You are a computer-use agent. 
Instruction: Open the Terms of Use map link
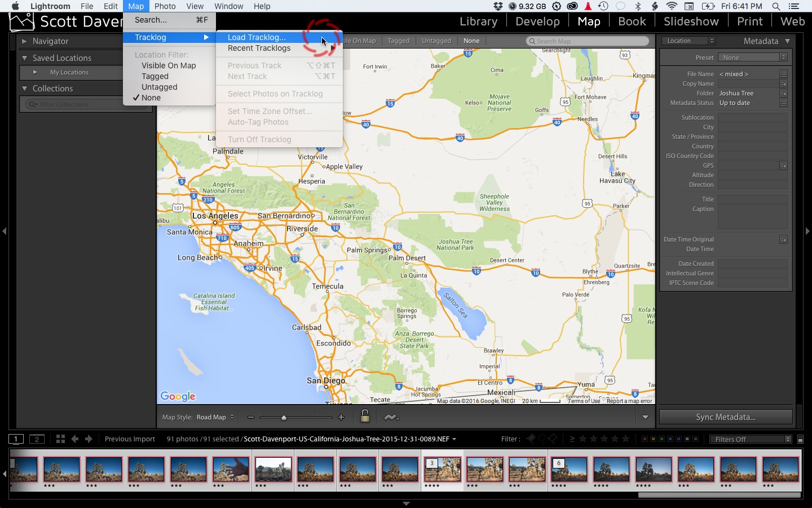584,401
